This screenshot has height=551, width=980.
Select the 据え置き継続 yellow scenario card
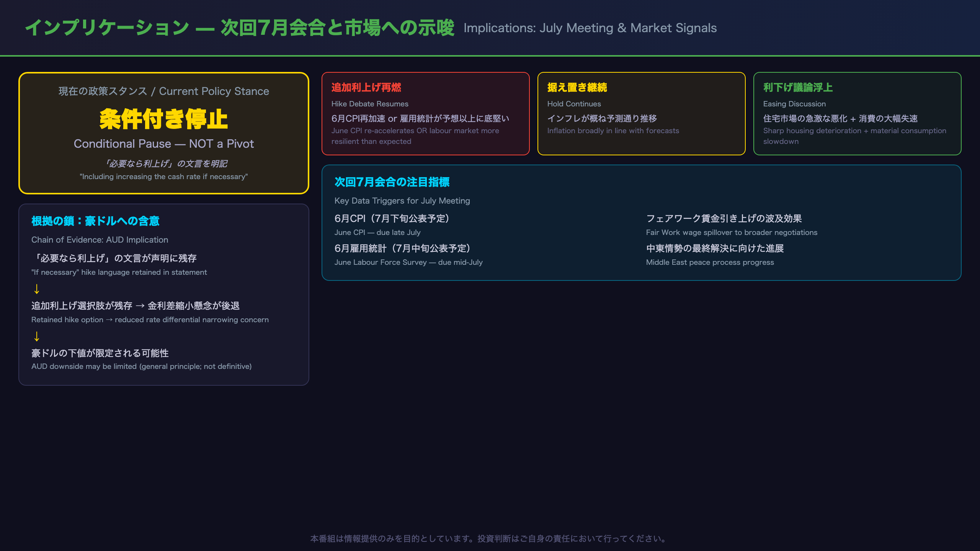coord(641,114)
